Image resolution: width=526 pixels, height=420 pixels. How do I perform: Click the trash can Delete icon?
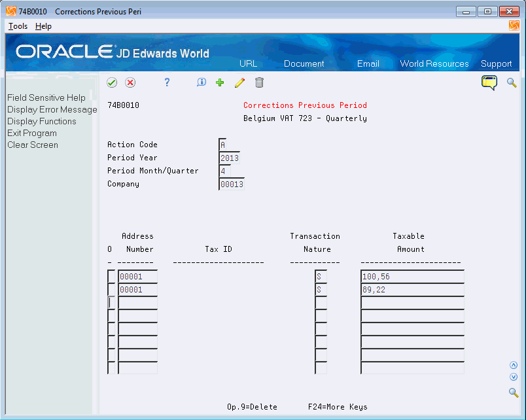pos(259,82)
